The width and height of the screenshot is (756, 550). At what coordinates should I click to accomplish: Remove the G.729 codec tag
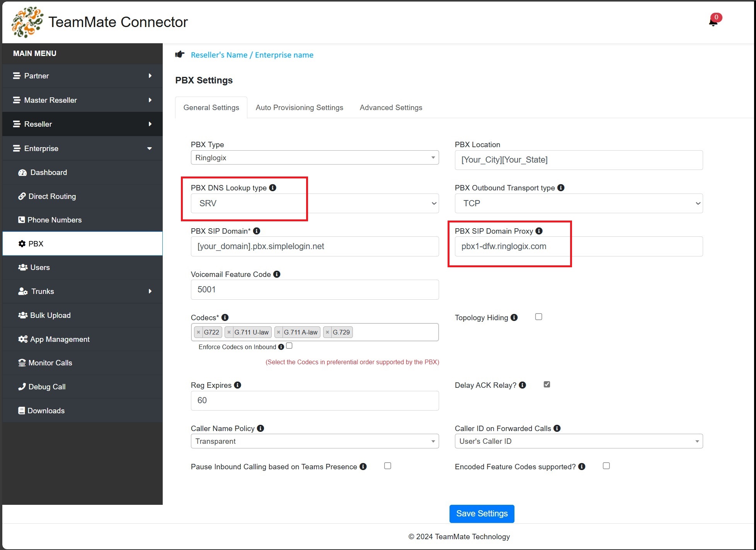(x=328, y=332)
